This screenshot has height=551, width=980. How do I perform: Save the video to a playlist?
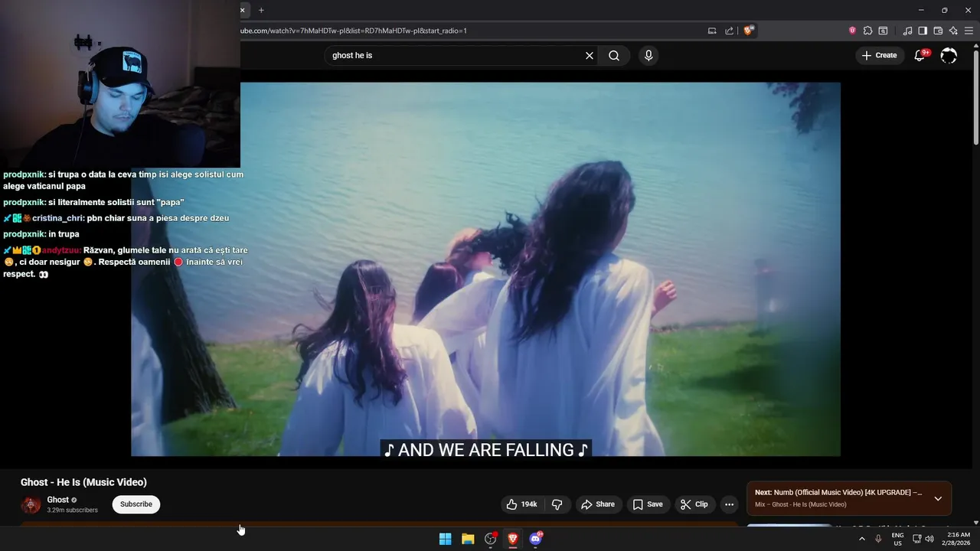pos(648,504)
